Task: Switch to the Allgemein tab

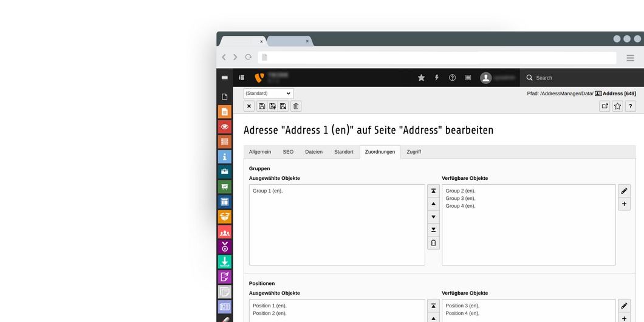Action: click(x=260, y=151)
